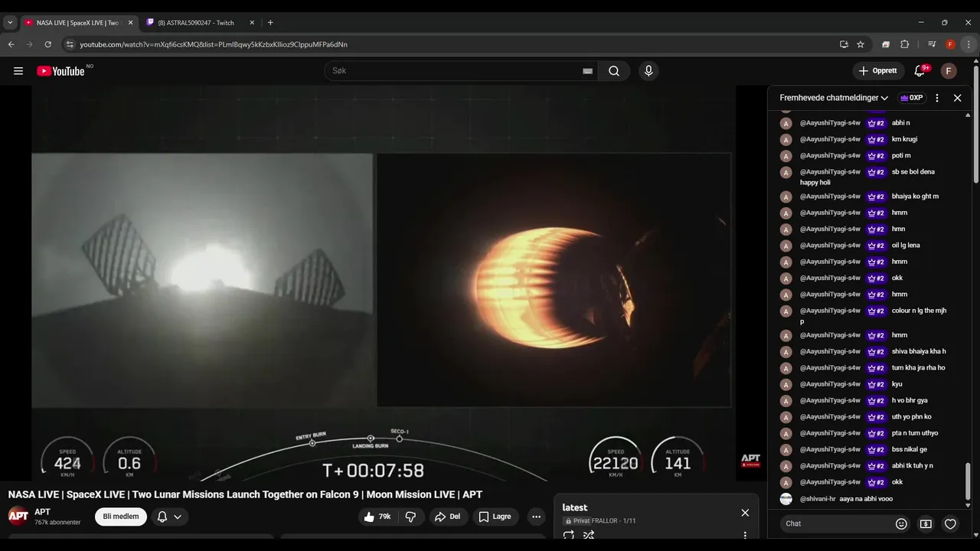Click the '767k abonnenter' subscriber count
The width and height of the screenshot is (980, 551).
point(57,523)
